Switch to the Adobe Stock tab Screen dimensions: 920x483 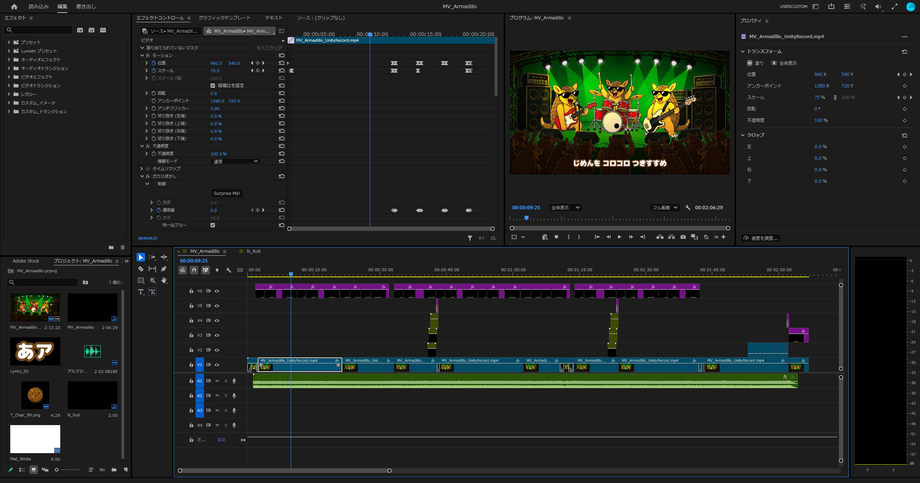[x=26, y=261]
